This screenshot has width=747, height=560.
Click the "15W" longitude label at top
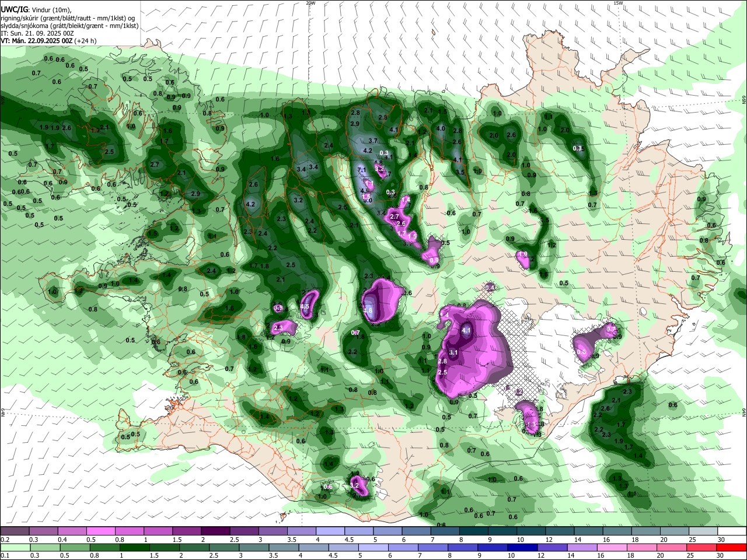pyautogui.click(x=618, y=3)
